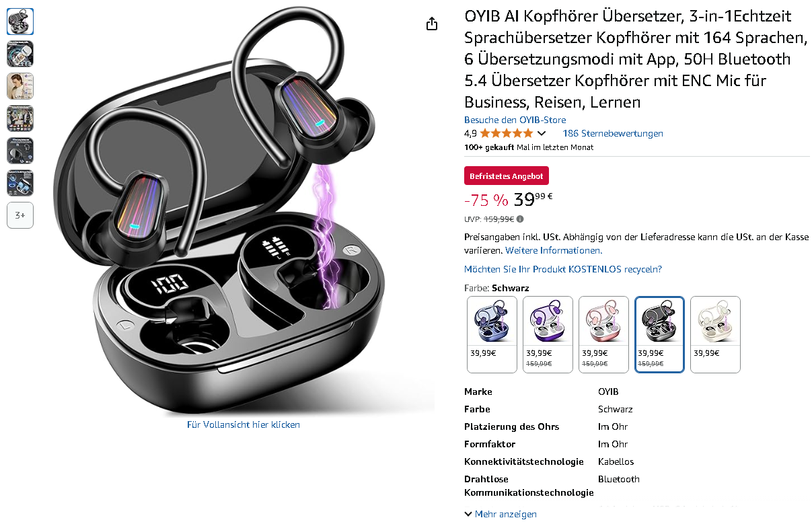
Task: Choose the black Schwarz color variant
Action: (x=659, y=334)
